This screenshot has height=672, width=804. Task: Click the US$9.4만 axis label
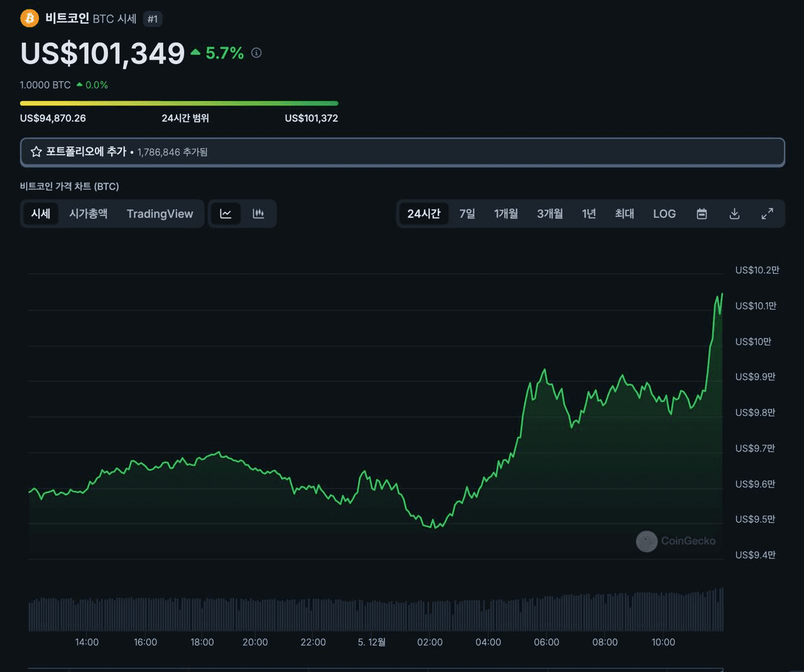[755, 555]
